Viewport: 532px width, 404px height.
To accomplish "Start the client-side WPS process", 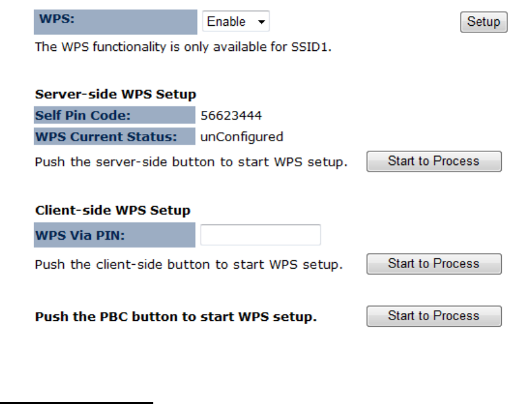I will click(x=433, y=264).
